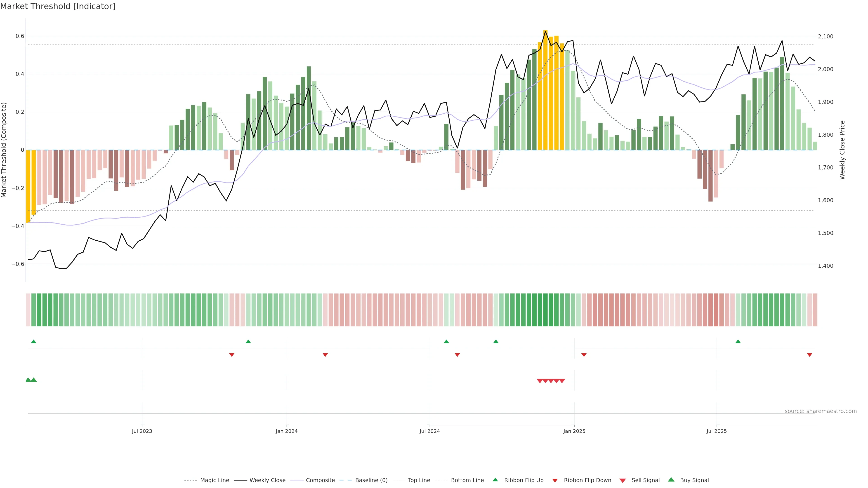This screenshot has height=488, width=868.
Task: Click the Ribbon Flip Up triangle in legend
Action: [495, 480]
